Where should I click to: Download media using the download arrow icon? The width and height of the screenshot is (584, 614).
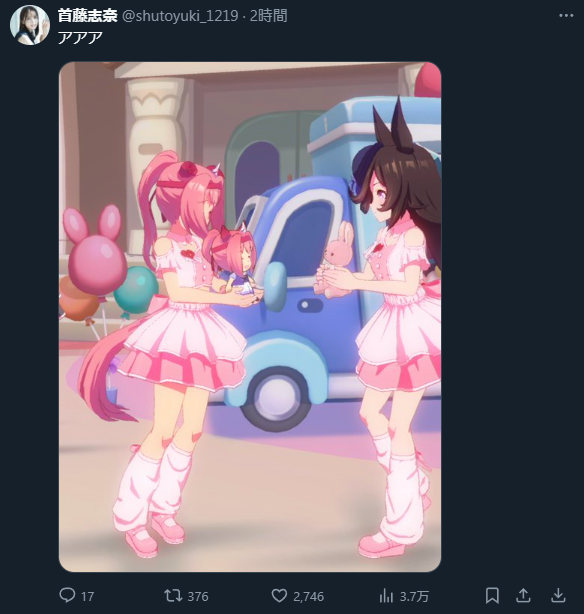[558, 596]
